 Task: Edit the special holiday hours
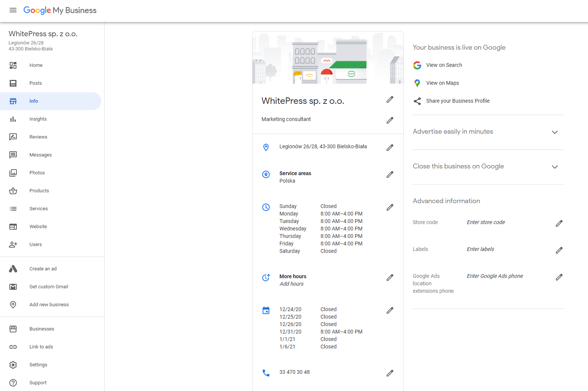(390, 310)
